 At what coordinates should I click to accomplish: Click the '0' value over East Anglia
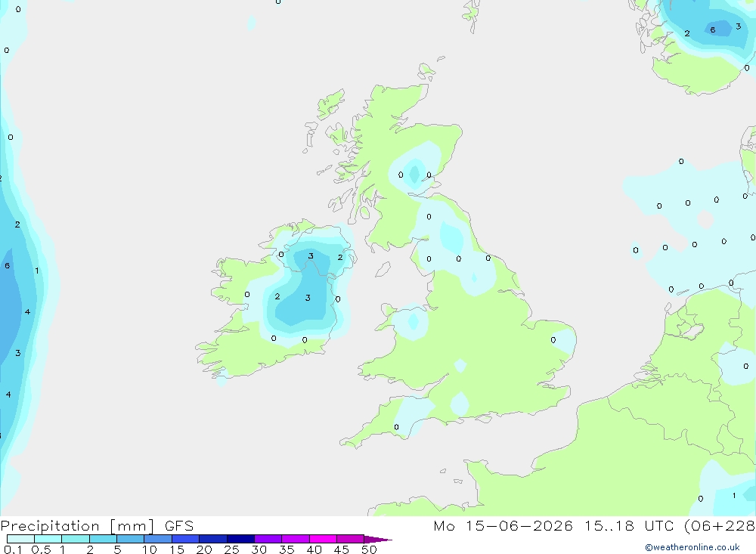[553, 340]
